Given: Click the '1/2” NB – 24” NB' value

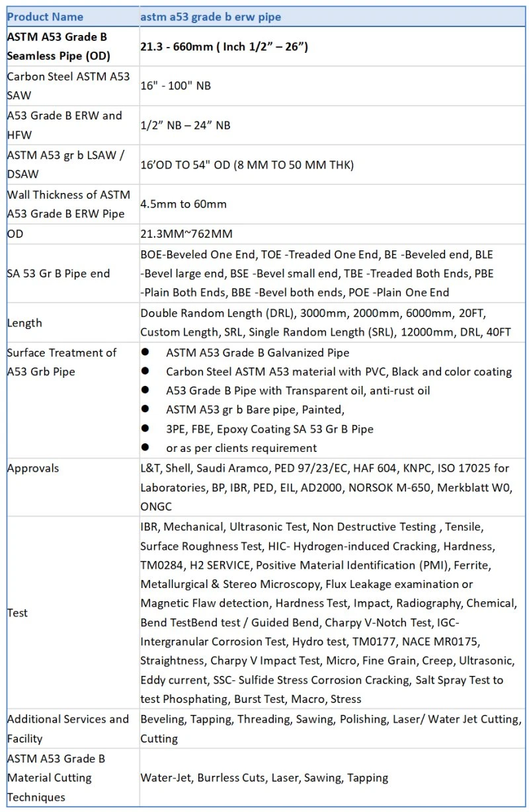Looking at the screenshot, I should click(x=185, y=125).
